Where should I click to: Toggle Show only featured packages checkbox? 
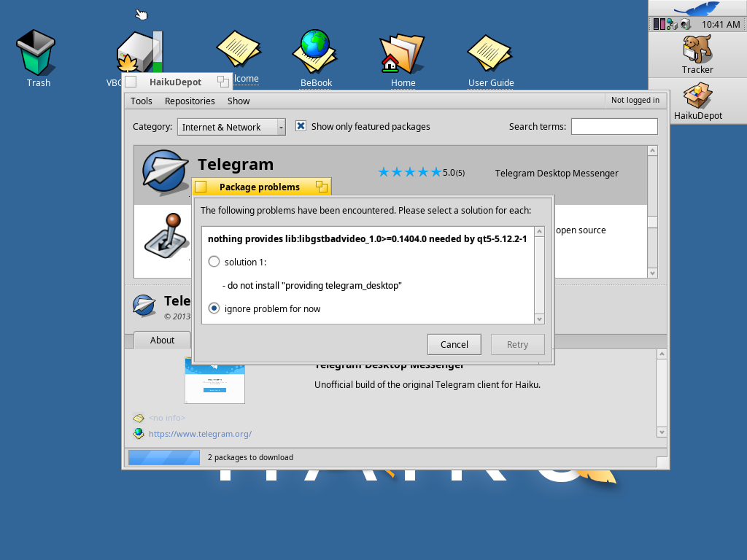click(301, 126)
